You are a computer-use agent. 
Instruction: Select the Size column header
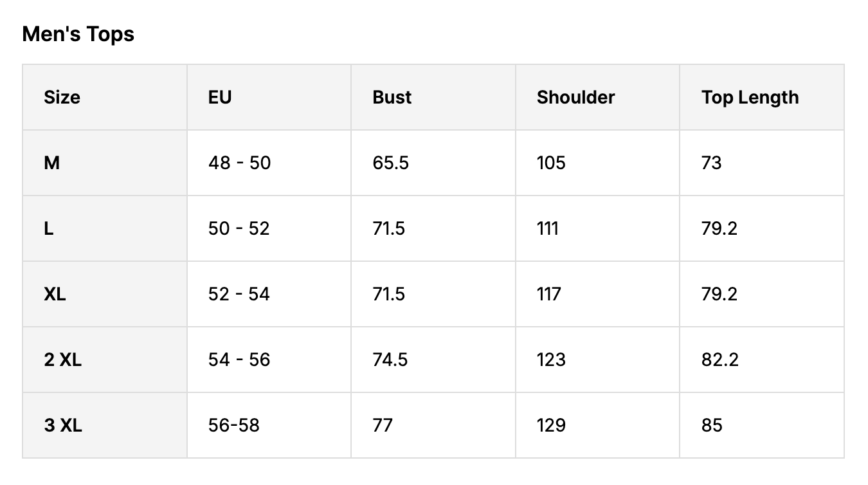pos(62,97)
